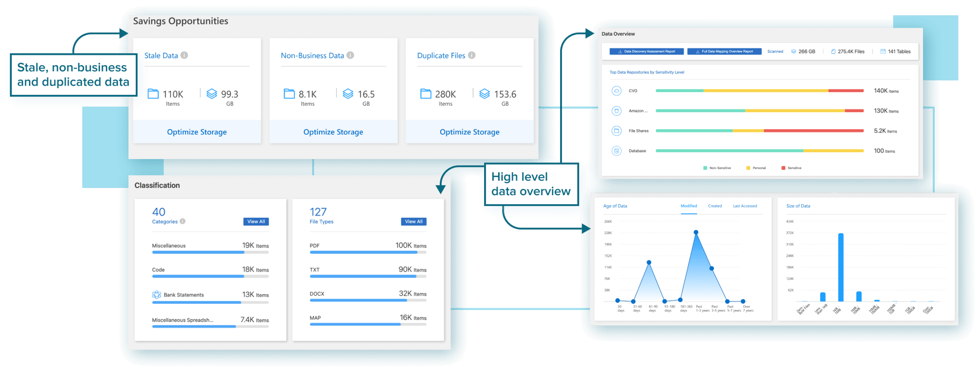Download the Full Data Mapping Overview Report
The image size is (980, 371).
tap(724, 51)
